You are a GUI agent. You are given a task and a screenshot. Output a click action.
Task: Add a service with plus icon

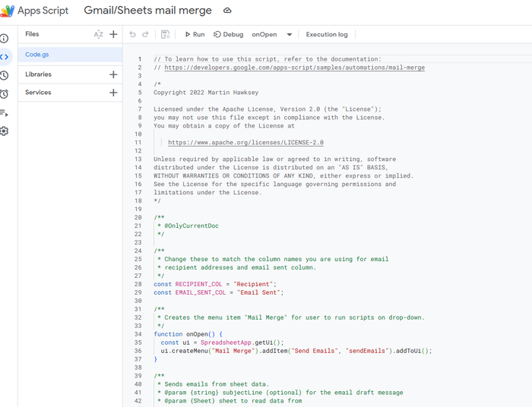coord(114,93)
